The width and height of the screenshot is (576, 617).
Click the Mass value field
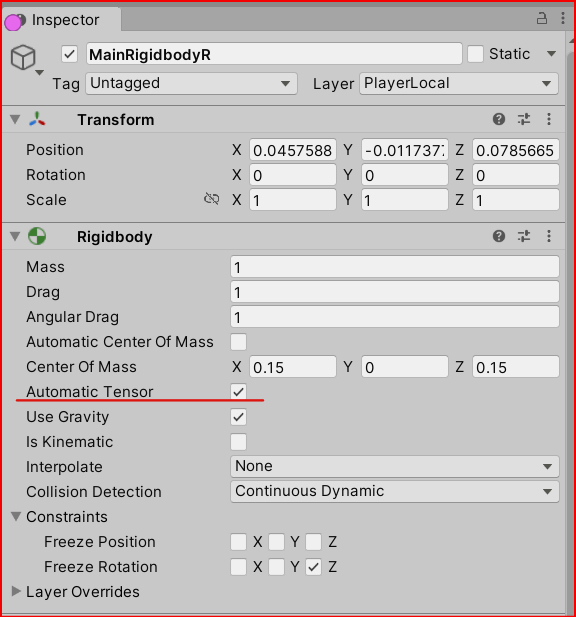395,267
